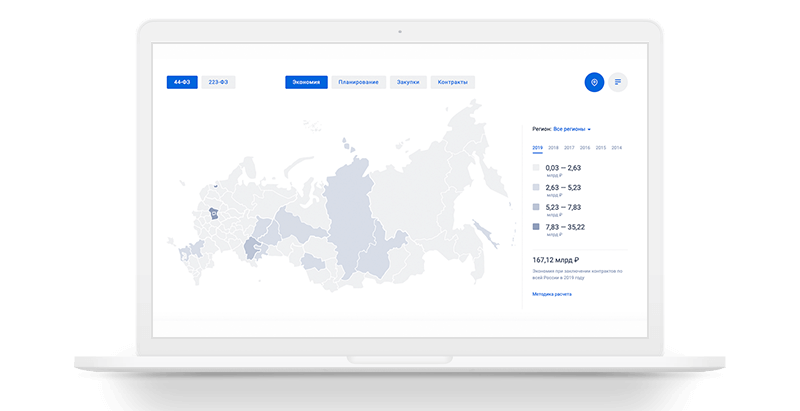Click the 0,03 — 2,63 range text
800x411 pixels.
coord(563,168)
